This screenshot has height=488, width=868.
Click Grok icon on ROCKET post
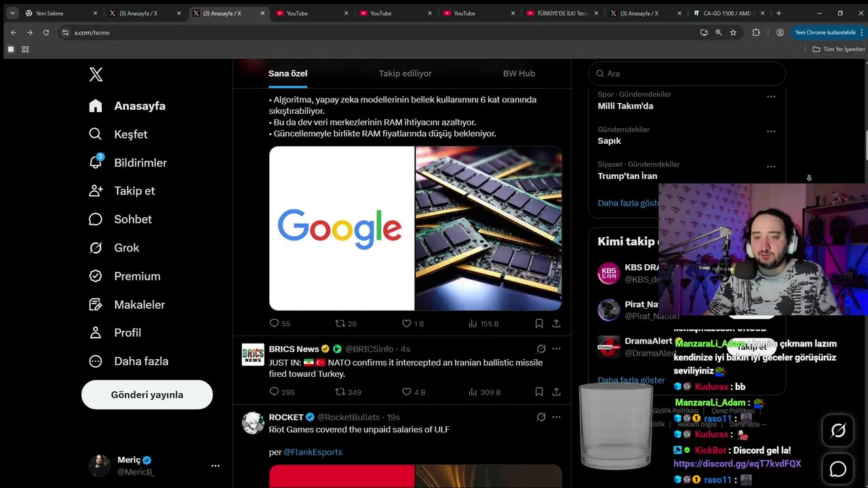(541, 417)
